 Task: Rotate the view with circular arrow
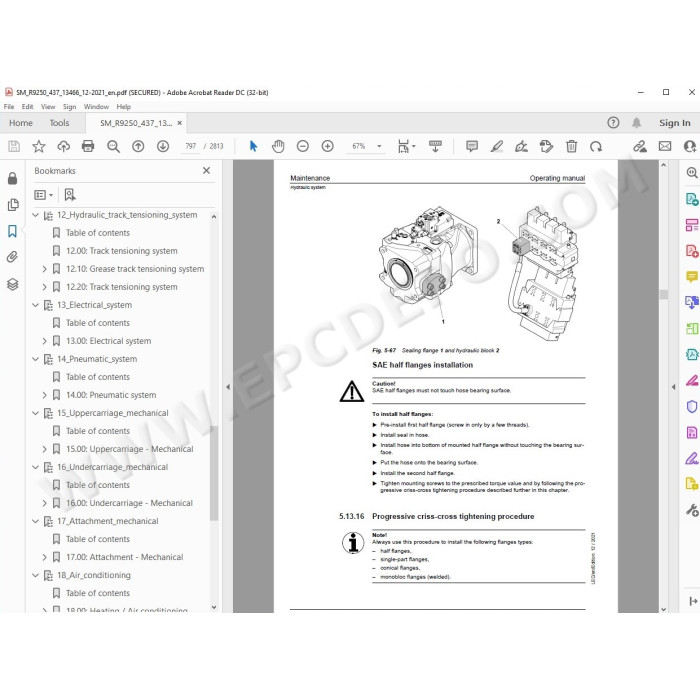click(x=596, y=146)
